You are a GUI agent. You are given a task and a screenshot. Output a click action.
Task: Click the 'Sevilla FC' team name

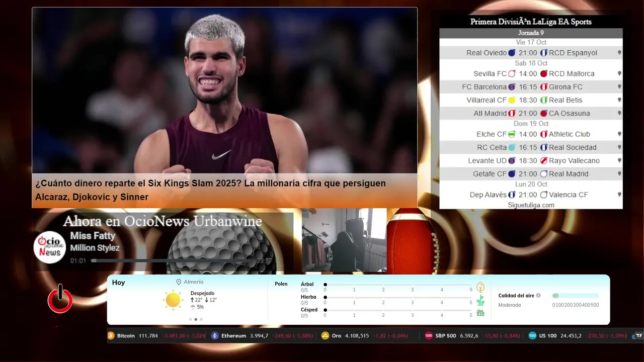click(490, 74)
